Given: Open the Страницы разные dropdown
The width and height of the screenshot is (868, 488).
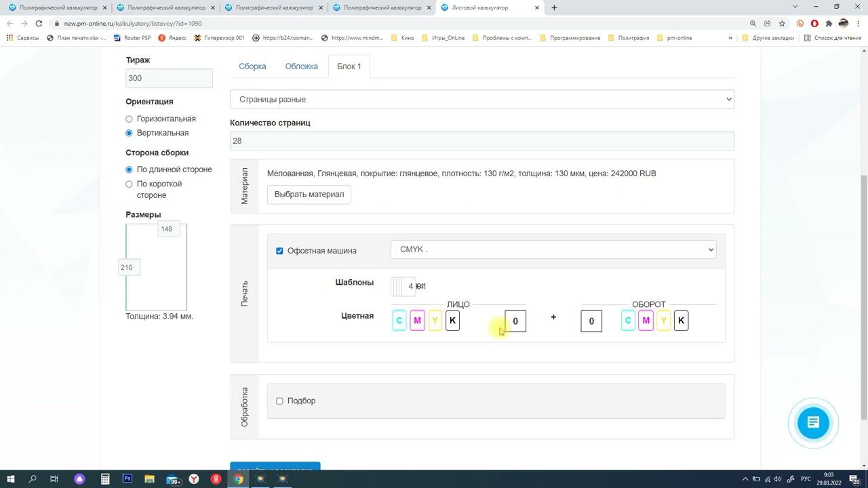Looking at the screenshot, I should tap(482, 100).
